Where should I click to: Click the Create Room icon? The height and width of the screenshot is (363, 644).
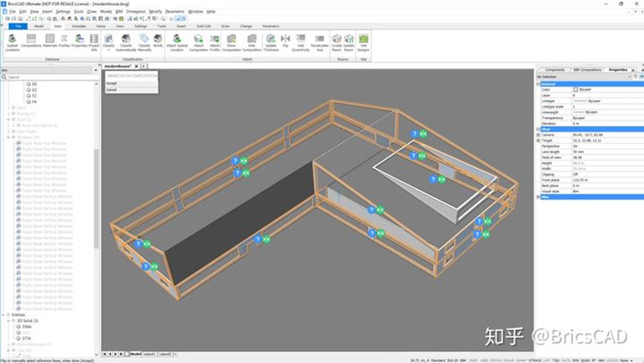pos(337,43)
